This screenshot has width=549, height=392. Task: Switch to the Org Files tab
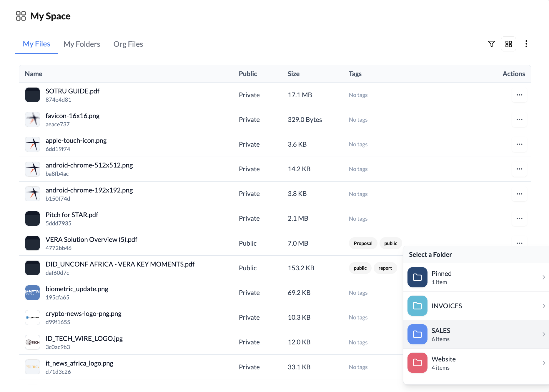tap(128, 44)
